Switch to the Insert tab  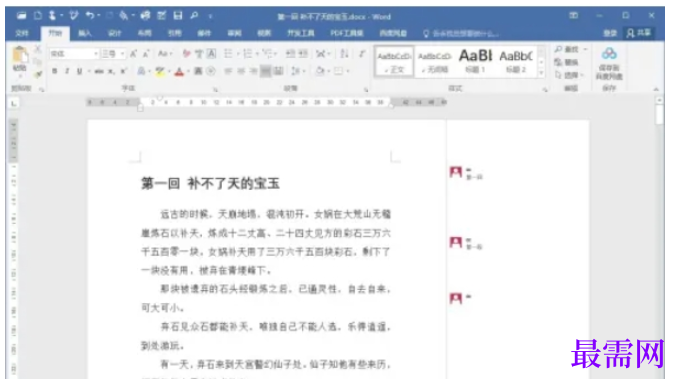(x=85, y=34)
